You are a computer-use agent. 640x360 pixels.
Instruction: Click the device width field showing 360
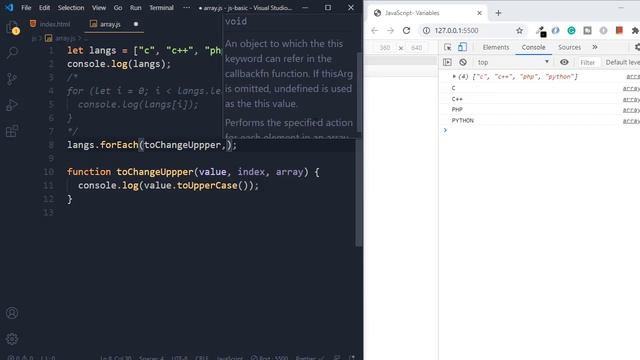(384, 48)
